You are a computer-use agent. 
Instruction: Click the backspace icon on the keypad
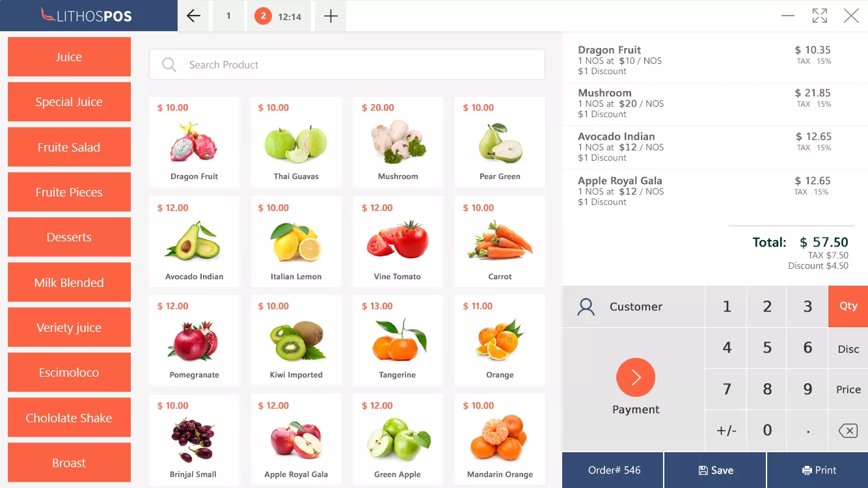[x=848, y=430]
